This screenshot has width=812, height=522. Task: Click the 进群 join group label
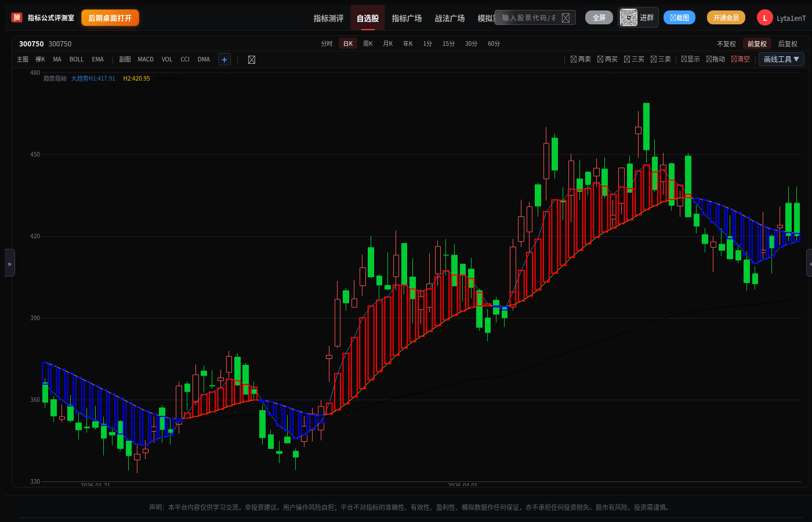click(647, 18)
